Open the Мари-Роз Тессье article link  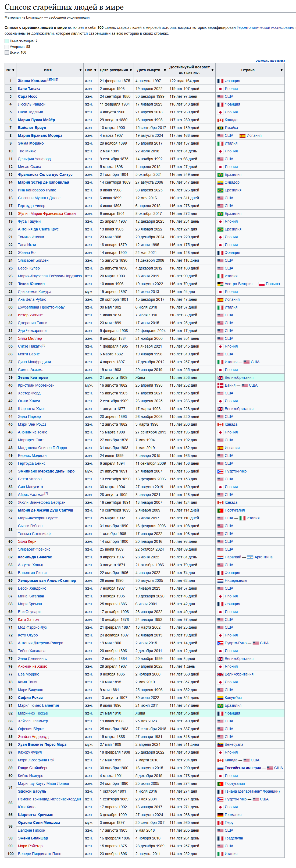[33, 713]
